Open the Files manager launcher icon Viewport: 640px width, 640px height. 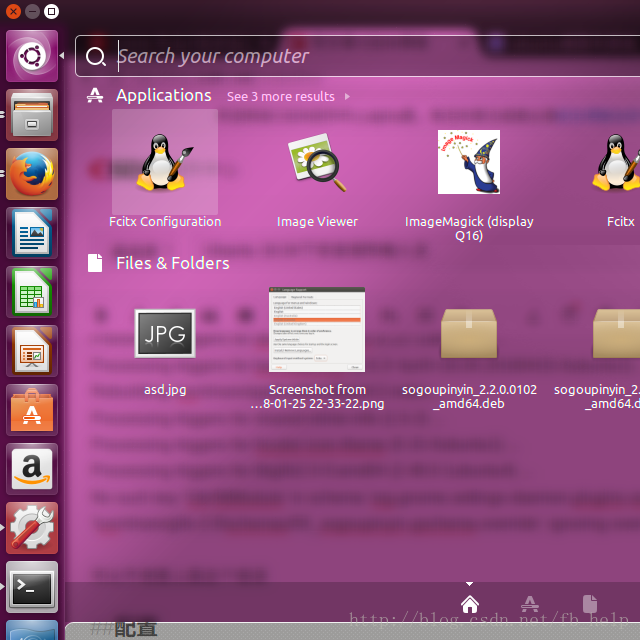32,115
